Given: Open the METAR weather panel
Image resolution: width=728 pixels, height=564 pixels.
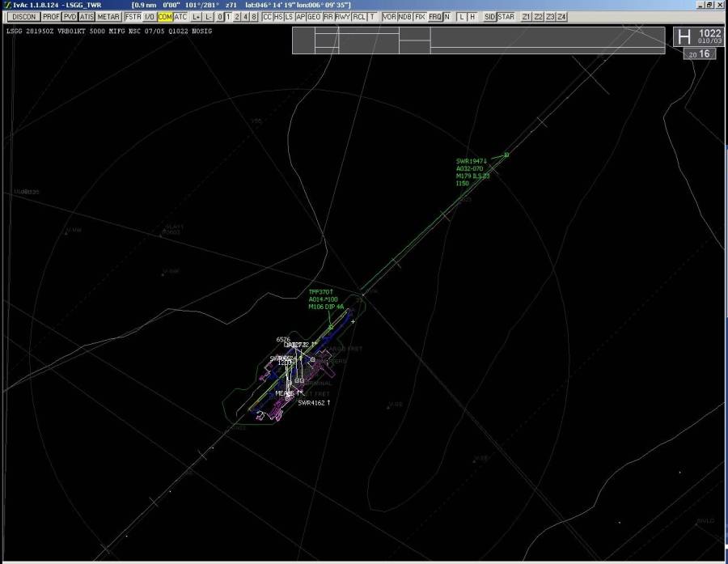Looking at the screenshot, I should click(x=109, y=17).
